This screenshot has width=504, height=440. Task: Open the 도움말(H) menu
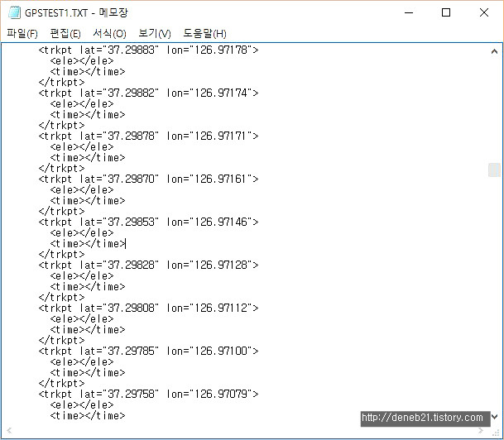204,33
